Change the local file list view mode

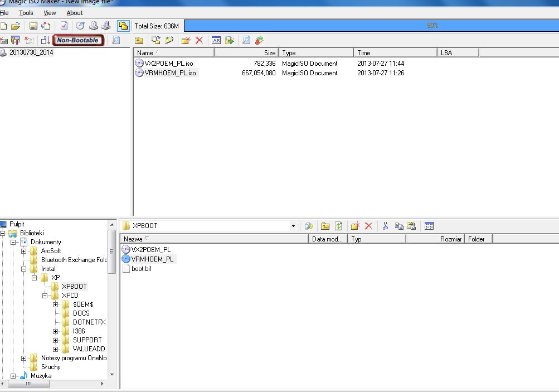tap(429, 226)
